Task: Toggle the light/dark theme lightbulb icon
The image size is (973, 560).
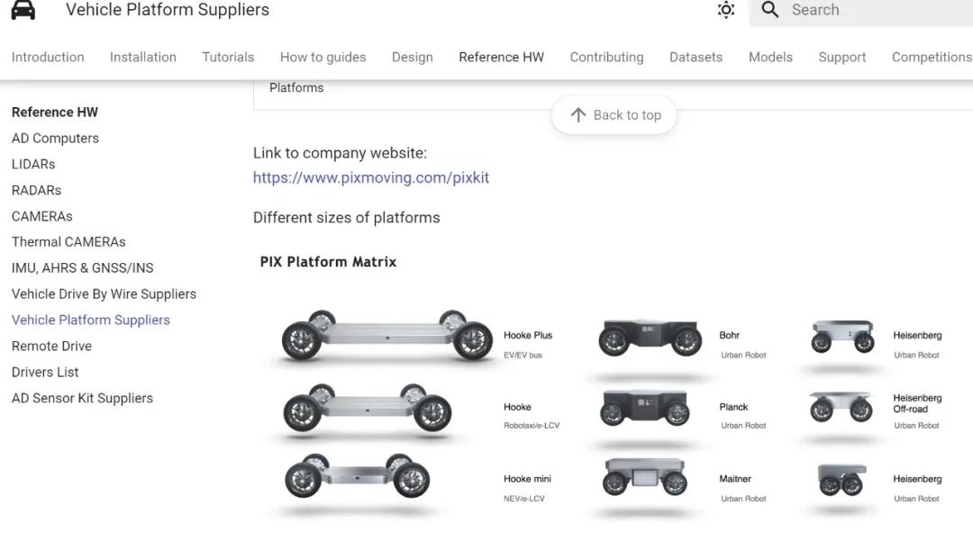Action: point(726,10)
